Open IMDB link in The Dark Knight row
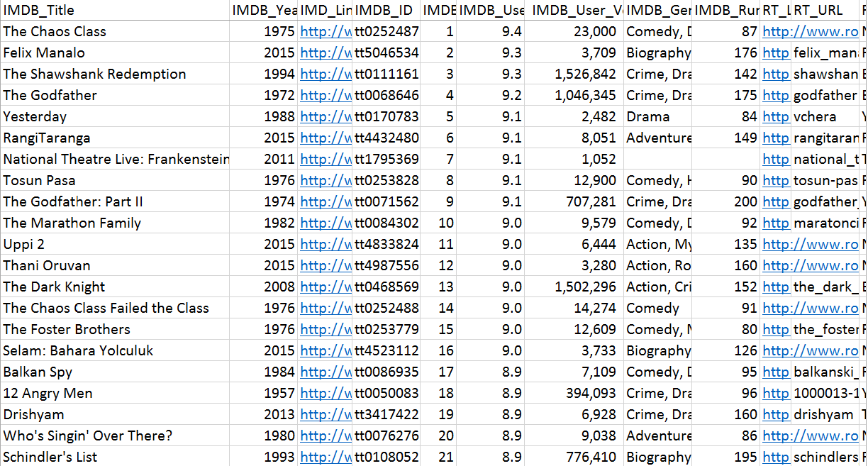This screenshot has height=466, width=868. (325, 287)
